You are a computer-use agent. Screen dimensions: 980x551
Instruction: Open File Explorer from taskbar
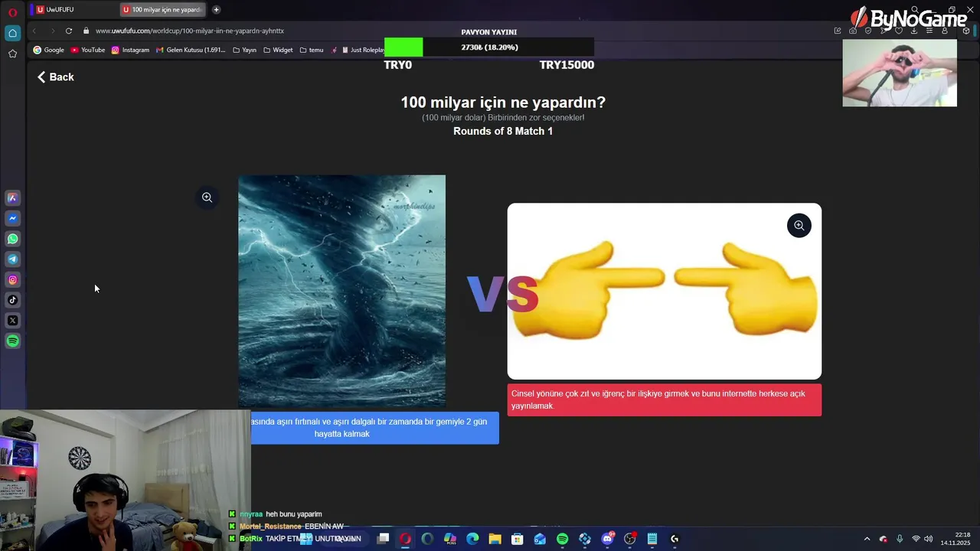tap(495, 539)
